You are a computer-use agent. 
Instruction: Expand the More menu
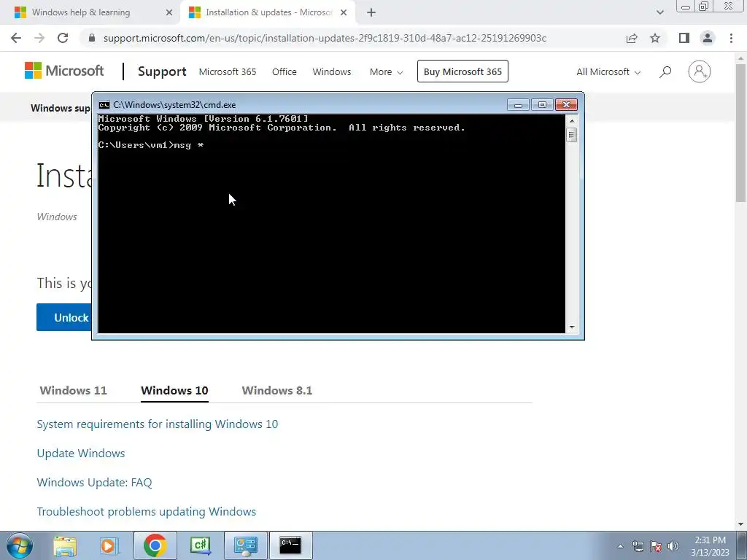pos(386,72)
